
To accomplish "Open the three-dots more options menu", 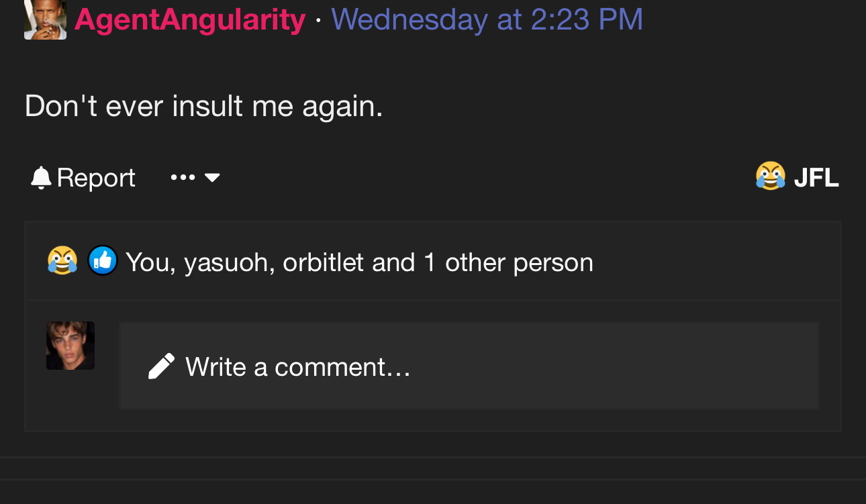I will coord(183,178).
